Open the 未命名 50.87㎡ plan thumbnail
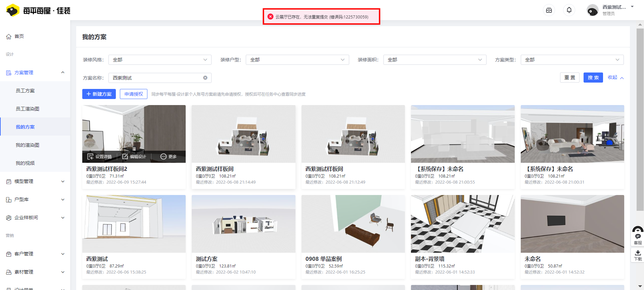The width and height of the screenshot is (644, 290). tap(572, 224)
